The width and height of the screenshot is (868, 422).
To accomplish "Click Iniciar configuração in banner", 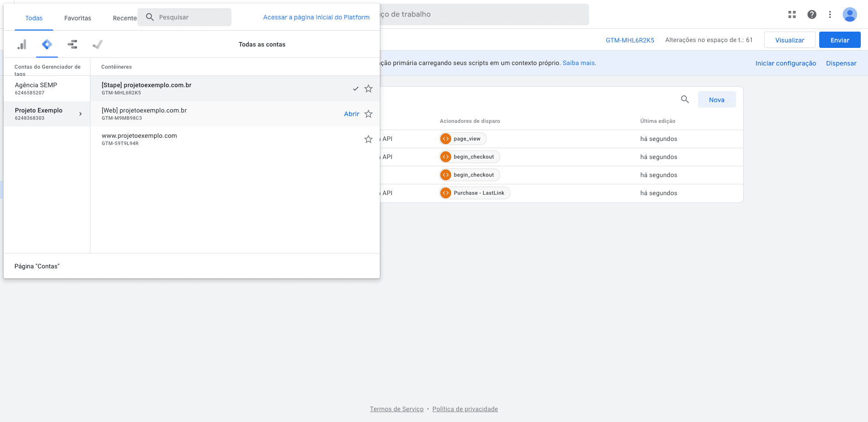I will pos(786,63).
